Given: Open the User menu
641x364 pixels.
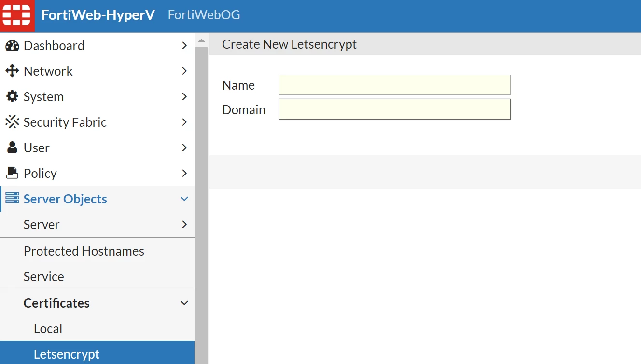Looking at the screenshot, I should pyautogui.click(x=97, y=148).
